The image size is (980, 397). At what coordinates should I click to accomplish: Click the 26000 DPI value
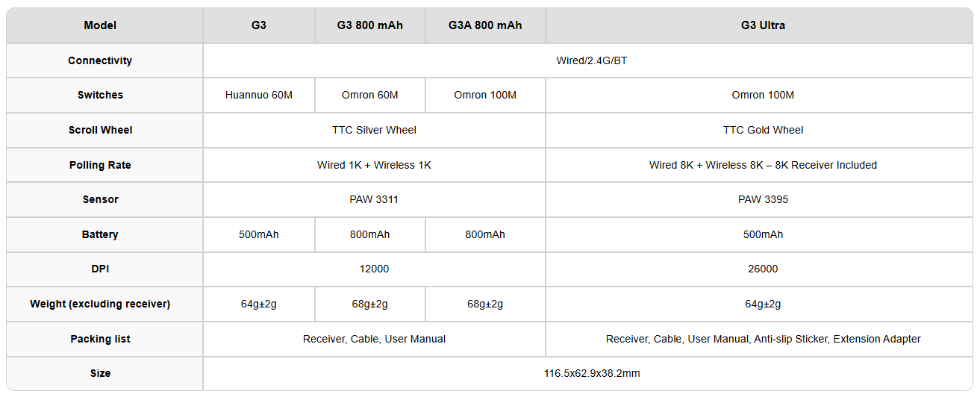pos(763,269)
